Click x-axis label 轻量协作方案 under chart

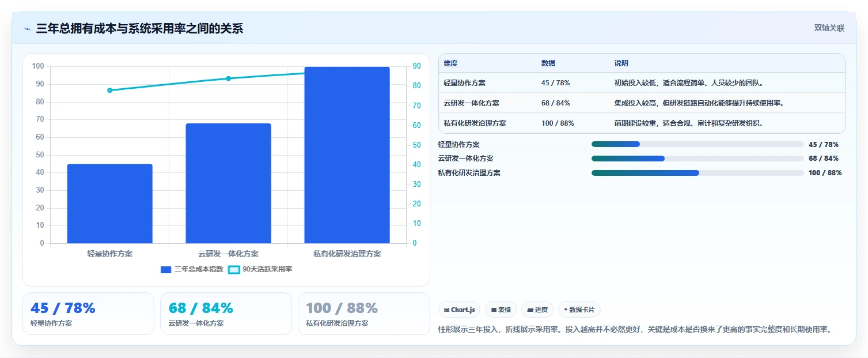110,254
